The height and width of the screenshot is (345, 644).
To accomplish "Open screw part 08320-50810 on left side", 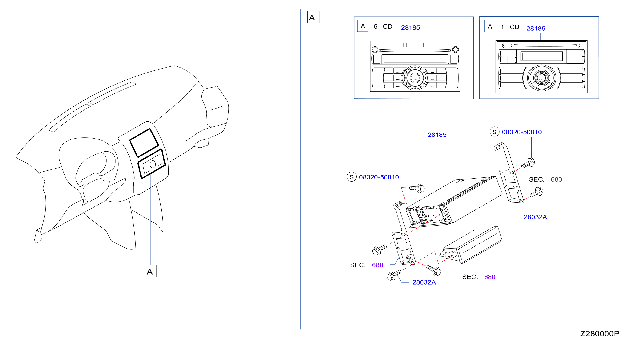I will pyautogui.click(x=379, y=177).
